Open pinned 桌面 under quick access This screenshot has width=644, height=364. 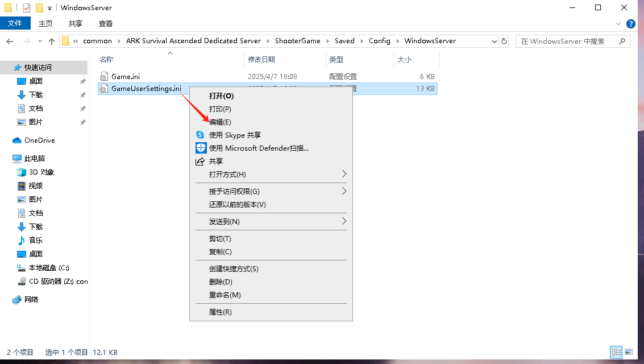coord(36,81)
